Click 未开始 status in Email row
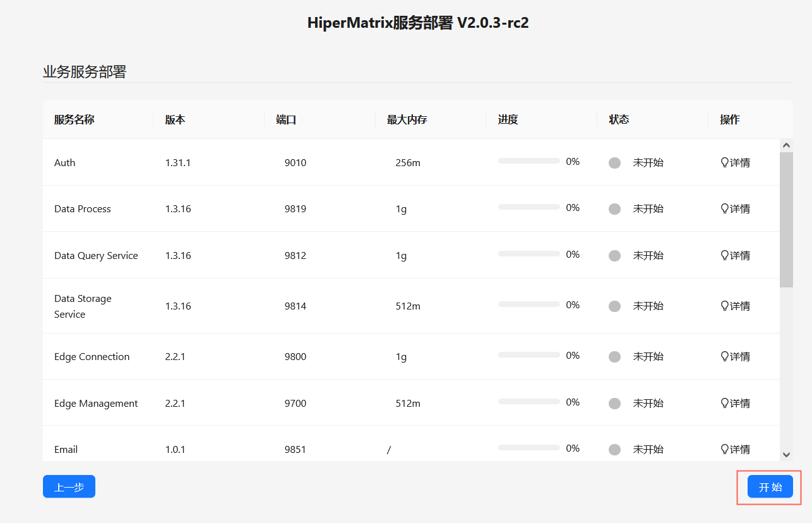Screen dimensions: 812x523 coord(648,449)
